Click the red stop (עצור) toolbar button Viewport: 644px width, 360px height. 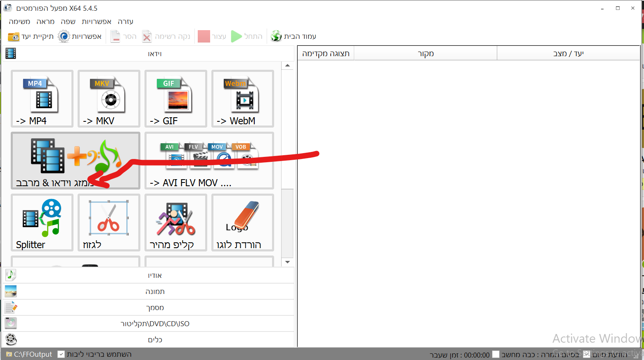pyautogui.click(x=212, y=36)
